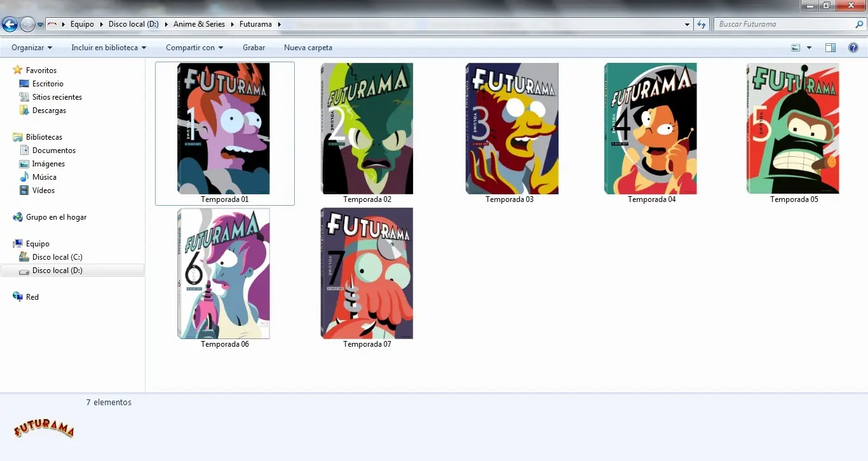Screen dimensions: 868x461
Task: Open the view options dropdown arrow
Action: [x=809, y=48]
